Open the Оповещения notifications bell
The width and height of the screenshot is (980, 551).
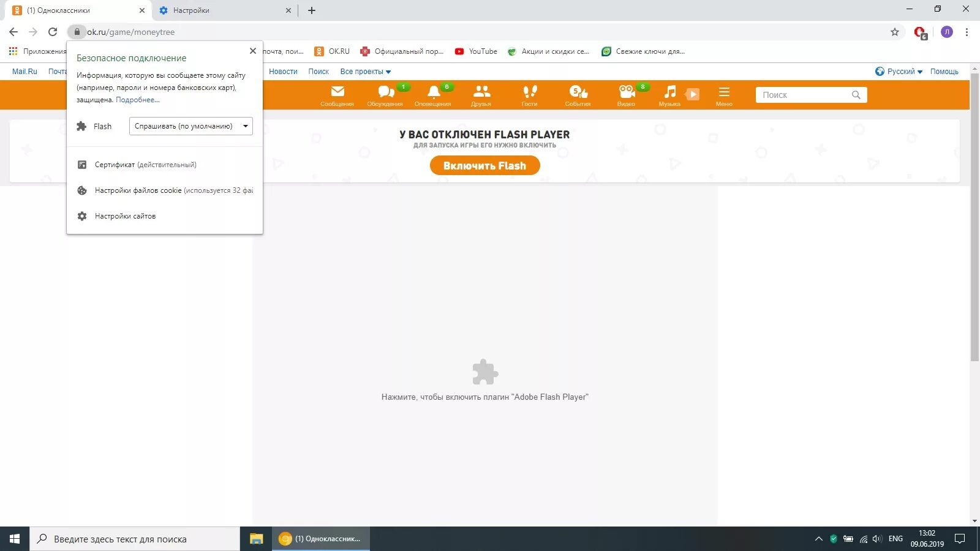(x=433, y=95)
